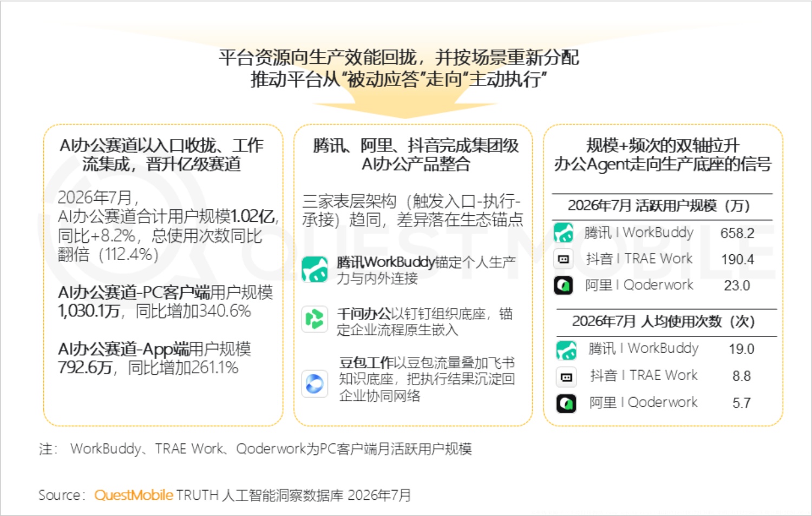Click WorkBuddy icon in 人均使用次数 table
This screenshot has height=516, width=812.
pos(566,349)
